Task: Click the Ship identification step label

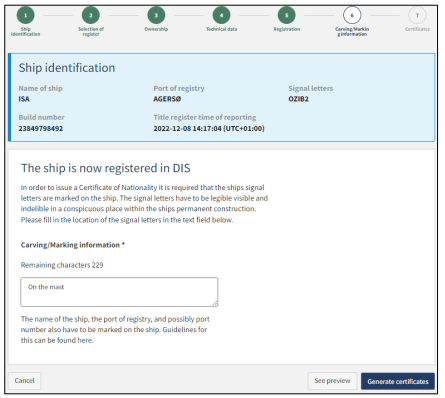Action: [25, 32]
